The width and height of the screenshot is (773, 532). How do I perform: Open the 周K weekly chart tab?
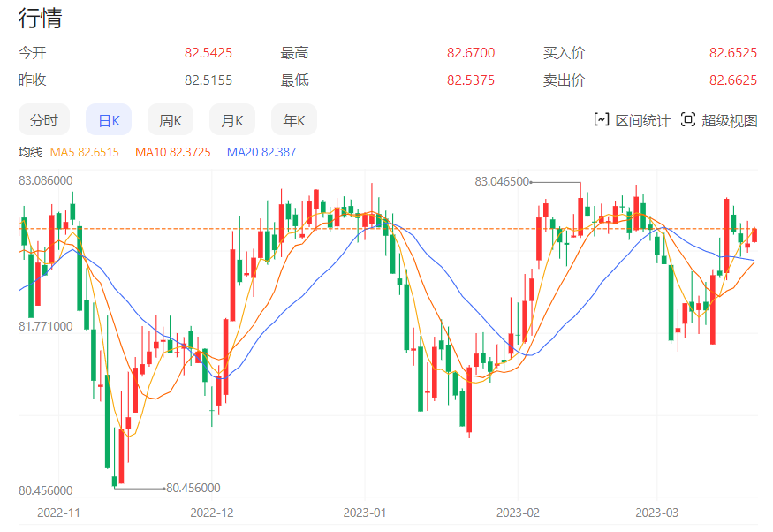pyautogui.click(x=171, y=120)
